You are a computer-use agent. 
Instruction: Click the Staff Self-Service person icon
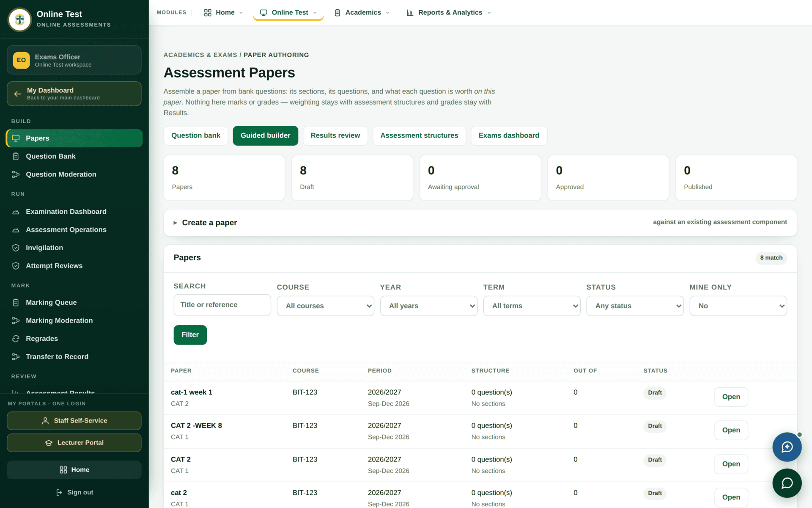pos(45,421)
